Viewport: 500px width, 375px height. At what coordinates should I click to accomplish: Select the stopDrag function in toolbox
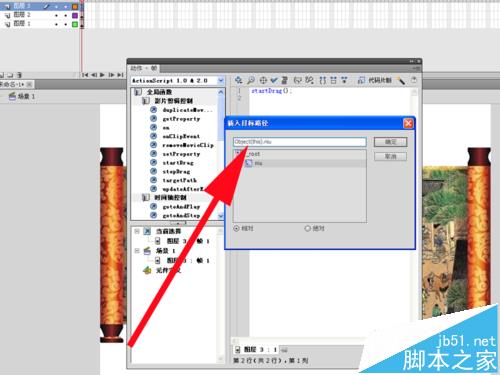[x=176, y=171]
